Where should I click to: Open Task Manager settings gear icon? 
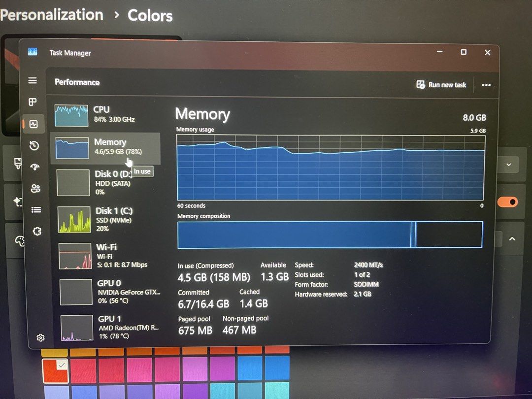[x=40, y=337]
